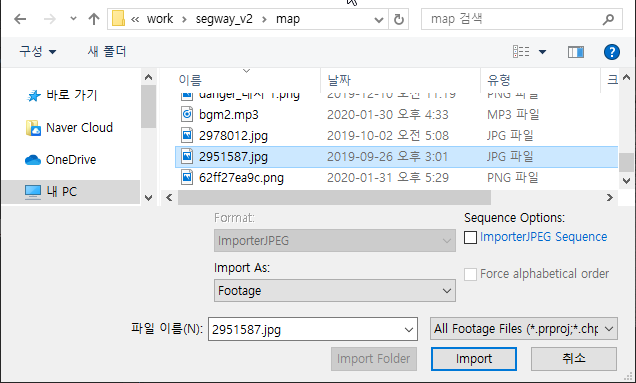
Task: Expand the filename history dropdown arrow
Action: [409, 329]
